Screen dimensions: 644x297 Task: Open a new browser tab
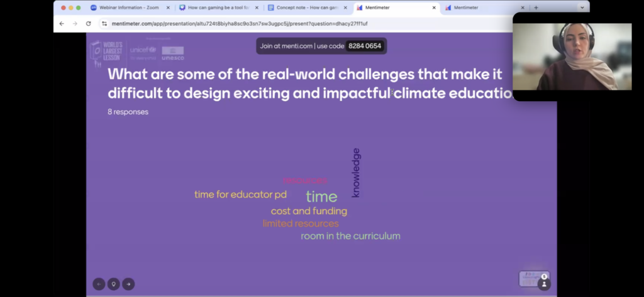coord(536,8)
